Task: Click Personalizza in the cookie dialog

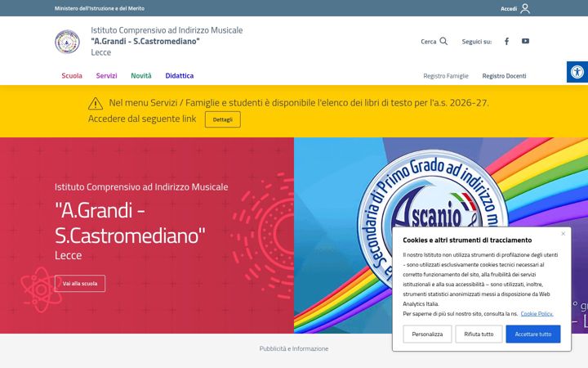Action: point(427,334)
